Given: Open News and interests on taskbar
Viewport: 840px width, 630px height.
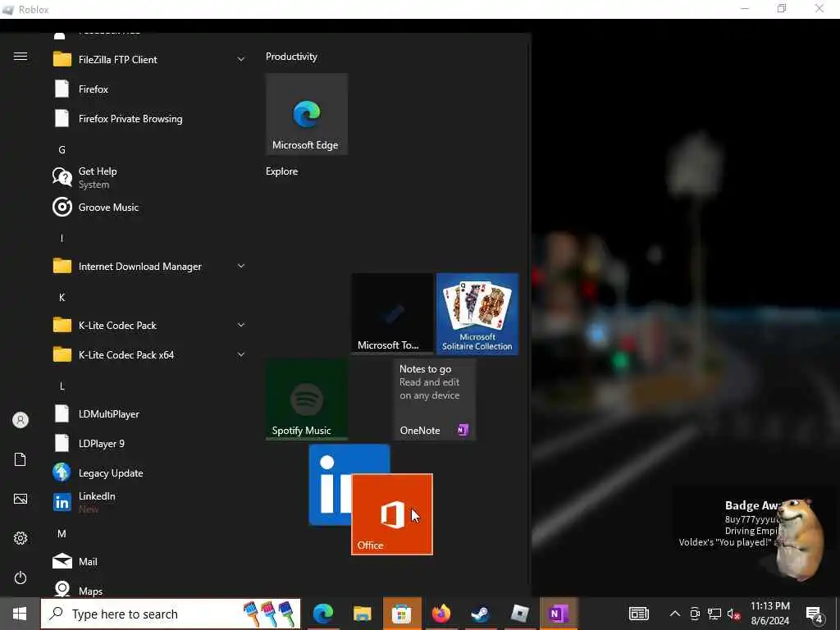Looking at the screenshot, I should [638, 614].
